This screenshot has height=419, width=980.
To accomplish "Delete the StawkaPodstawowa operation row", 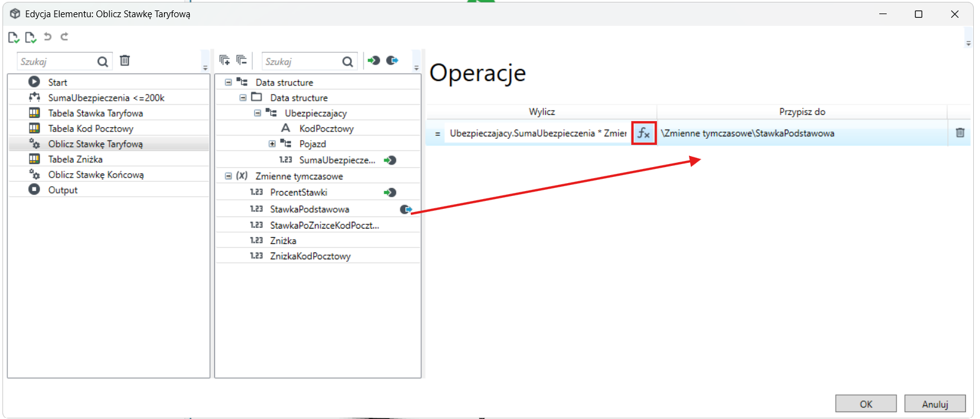I will (x=960, y=133).
